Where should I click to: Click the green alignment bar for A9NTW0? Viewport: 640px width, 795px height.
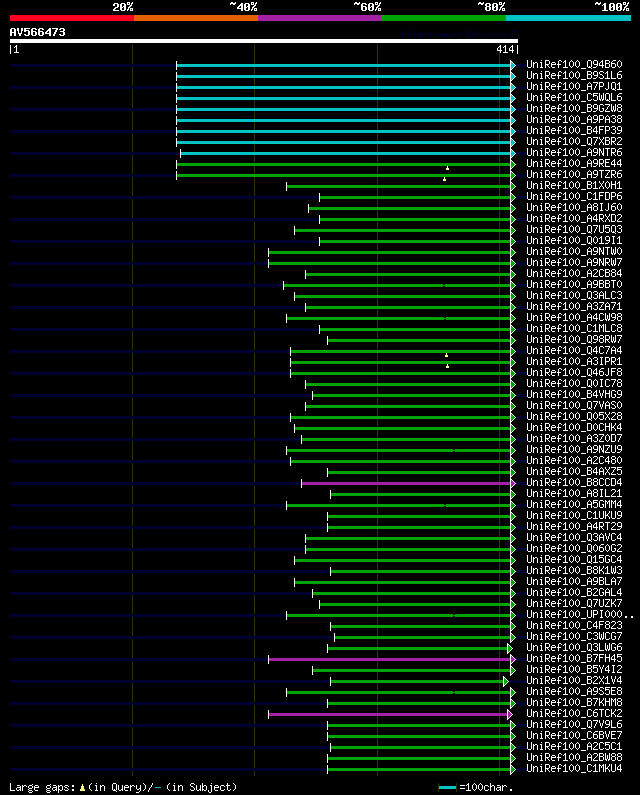click(x=389, y=252)
